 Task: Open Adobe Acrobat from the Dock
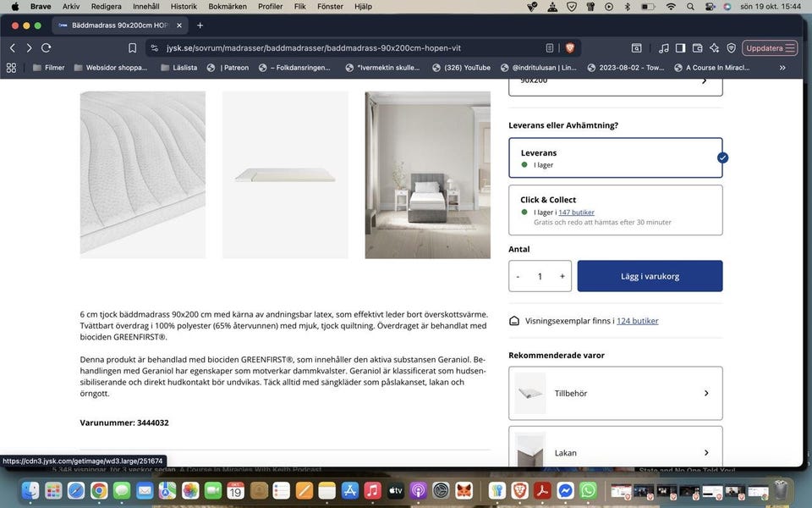tap(543, 490)
